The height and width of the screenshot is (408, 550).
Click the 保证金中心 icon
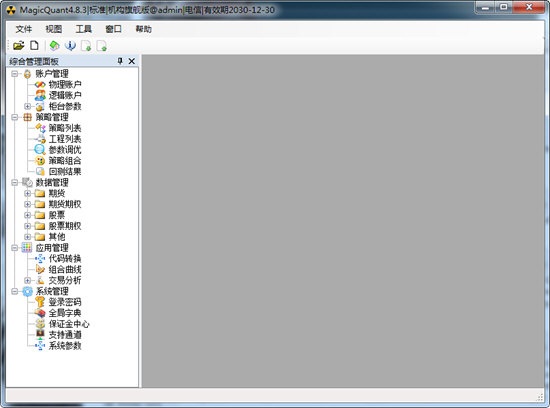coord(40,324)
